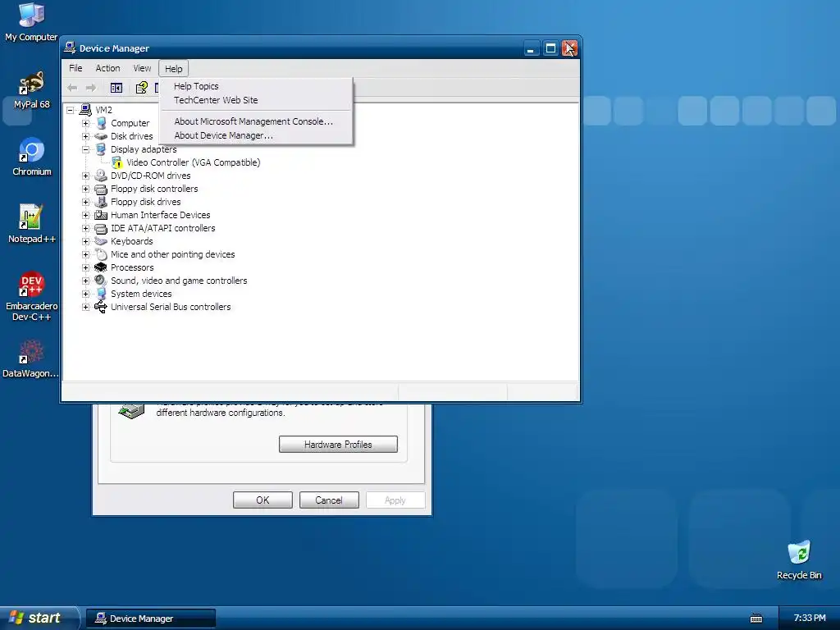Click the Sound, video and game controllers icon
Screen dimensions: 840x630
[101, 281]
